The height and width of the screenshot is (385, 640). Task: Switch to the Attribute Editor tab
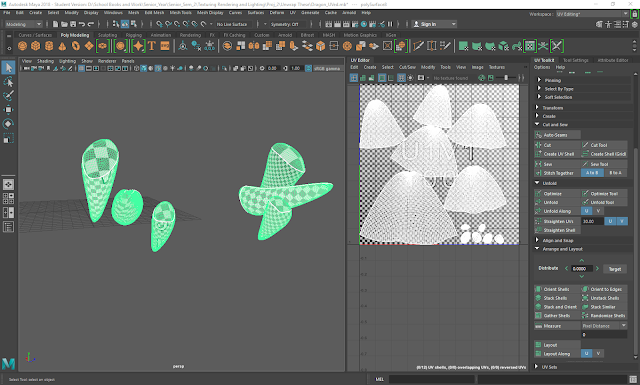pos(613,60)
